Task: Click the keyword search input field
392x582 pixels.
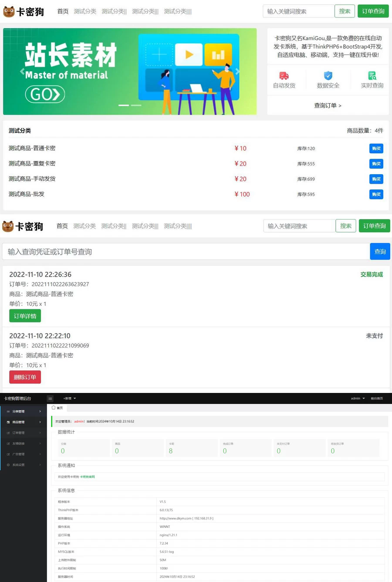Action: pos(299,11)
